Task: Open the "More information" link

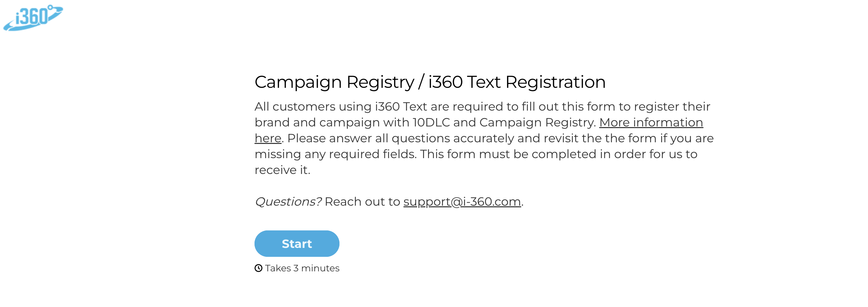Action: pyautogui.click(x=651, y=122)
